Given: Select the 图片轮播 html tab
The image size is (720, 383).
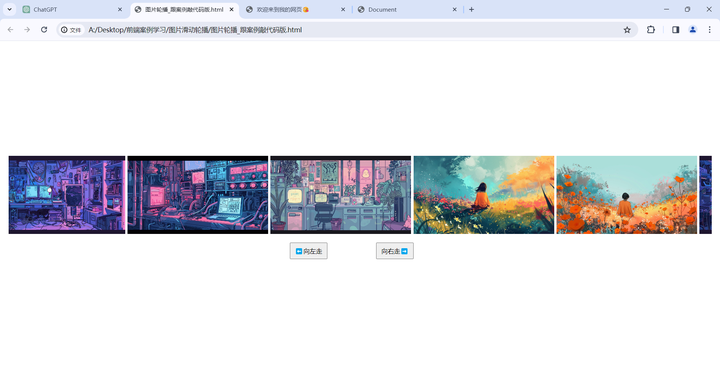Looking at the screenshot, I should point(185,10).
